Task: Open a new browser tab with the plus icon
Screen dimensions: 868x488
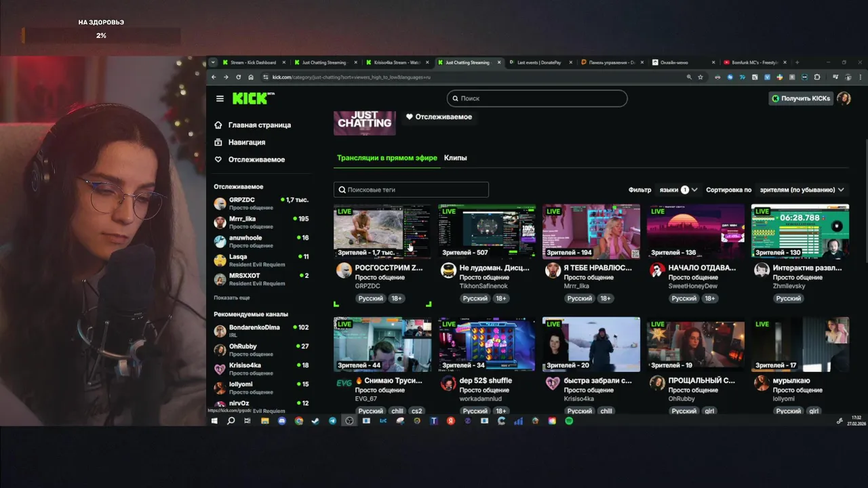Action: (797, 62)
